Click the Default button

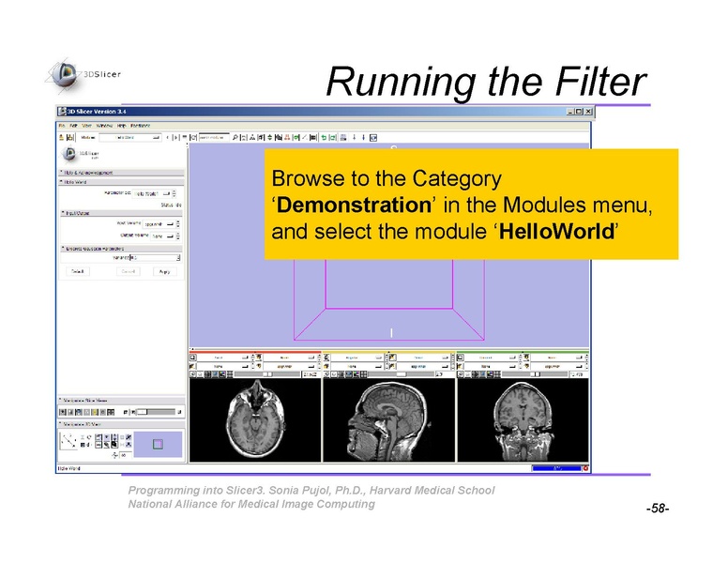[78, 271]
